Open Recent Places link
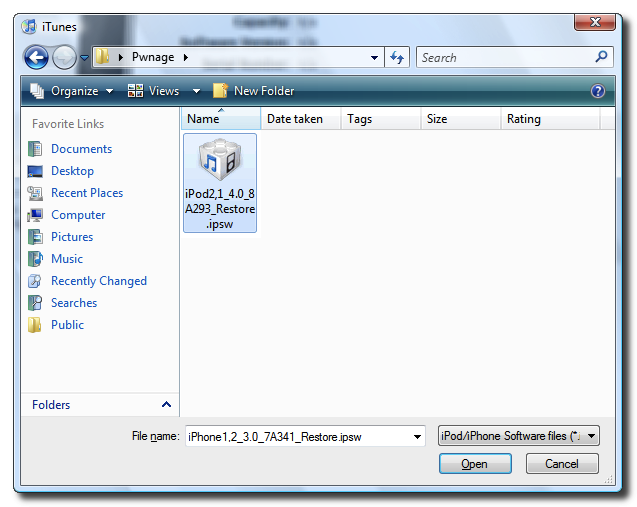 [x=87, y=193]
